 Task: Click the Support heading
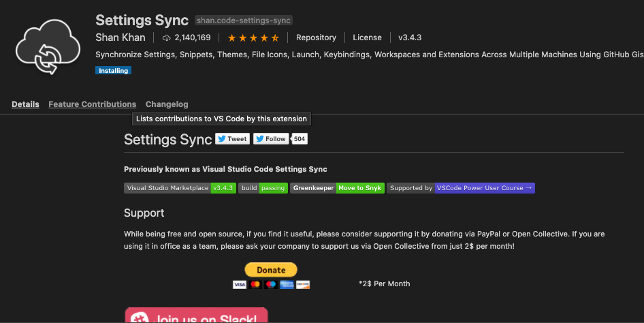144,213
